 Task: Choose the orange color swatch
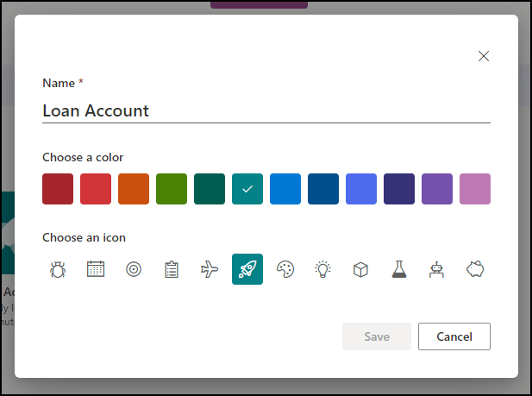click(134, 189)
